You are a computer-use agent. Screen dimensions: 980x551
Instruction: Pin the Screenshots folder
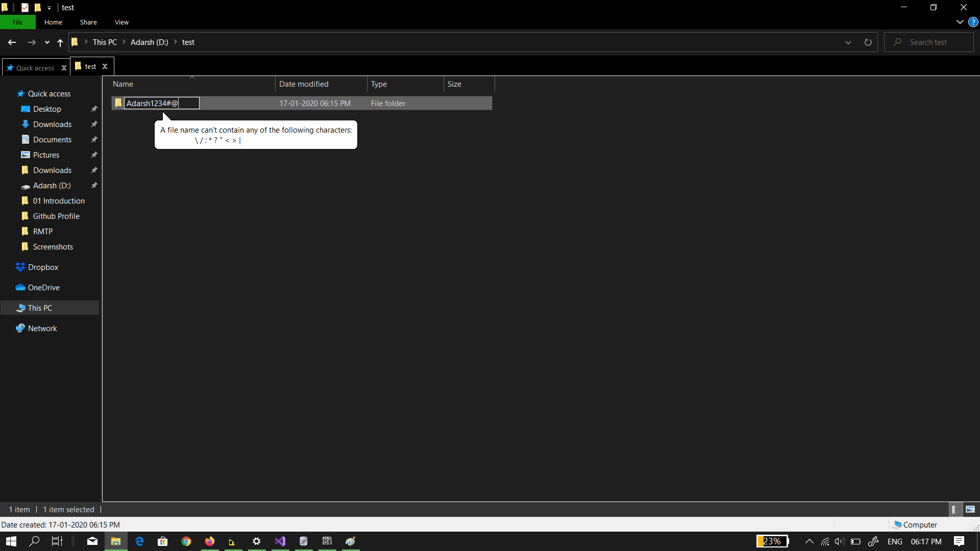pos(94,246)
